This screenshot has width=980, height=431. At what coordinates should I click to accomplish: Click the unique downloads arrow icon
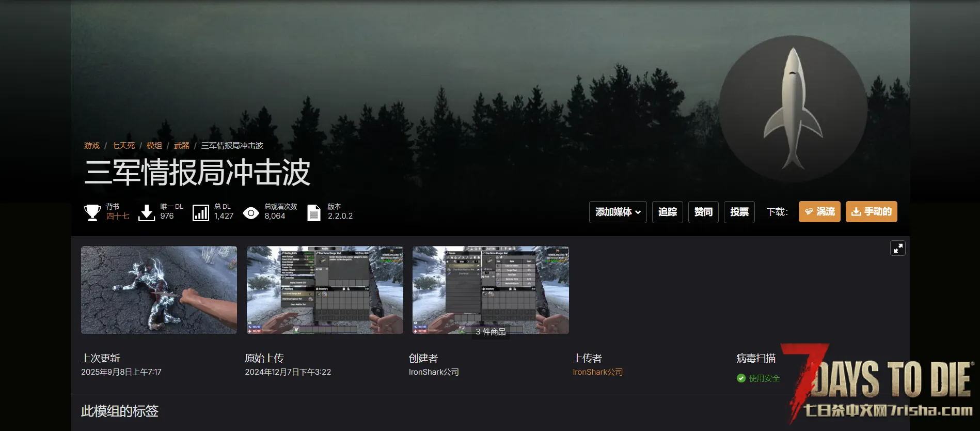(147, 212)
